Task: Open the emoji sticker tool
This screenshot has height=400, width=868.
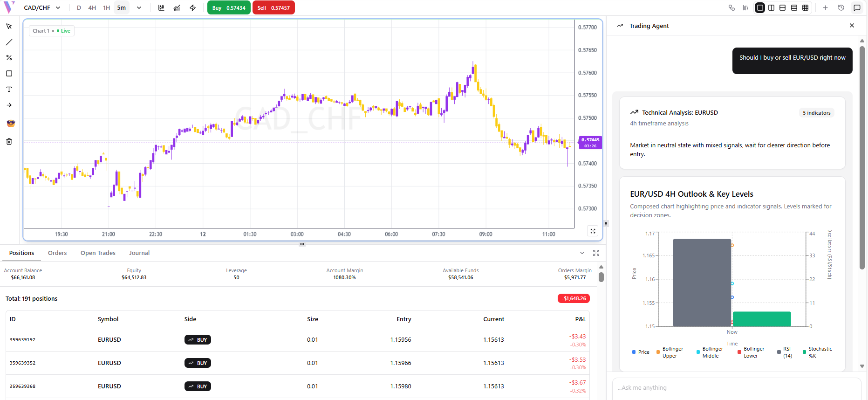Action: click(11, 124)
